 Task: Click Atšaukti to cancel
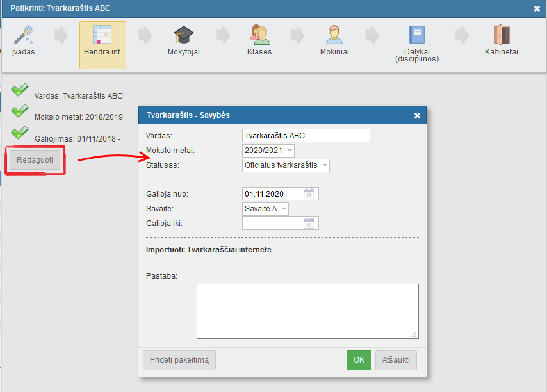[396, 360]
